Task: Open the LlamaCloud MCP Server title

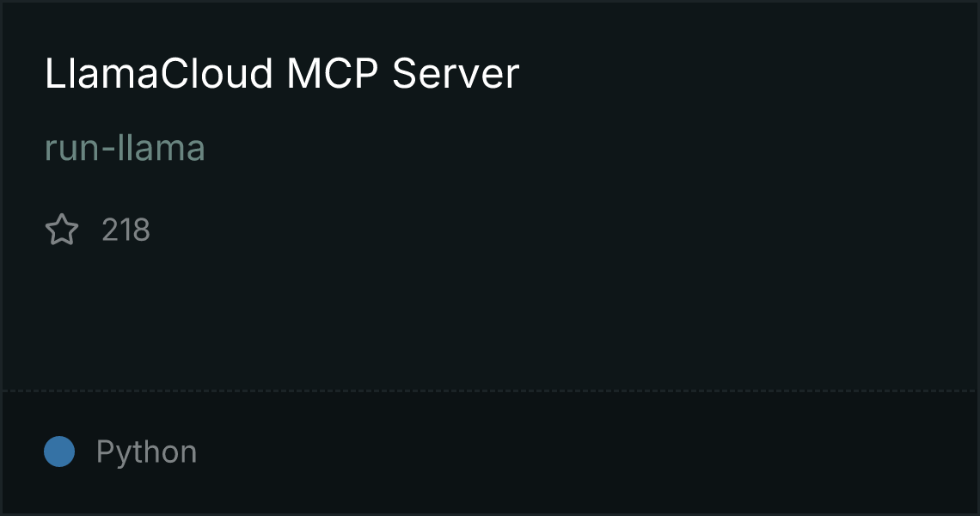Action: coord(282,73)
